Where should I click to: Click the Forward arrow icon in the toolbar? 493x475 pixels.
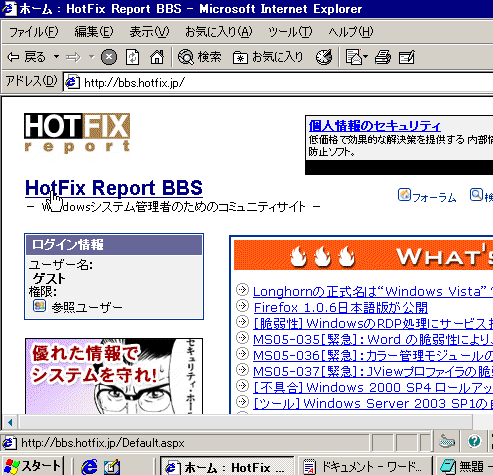click(73, 57)
